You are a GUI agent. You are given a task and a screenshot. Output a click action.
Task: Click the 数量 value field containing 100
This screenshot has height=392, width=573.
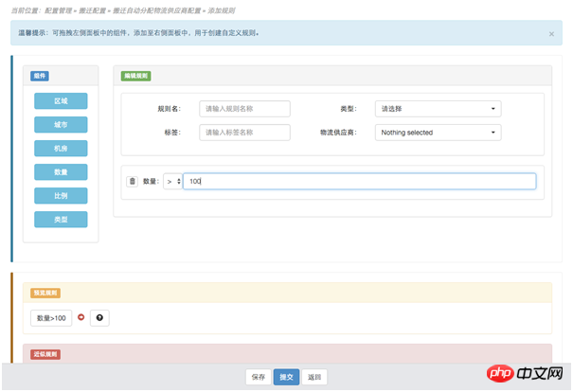pos(360,181)
